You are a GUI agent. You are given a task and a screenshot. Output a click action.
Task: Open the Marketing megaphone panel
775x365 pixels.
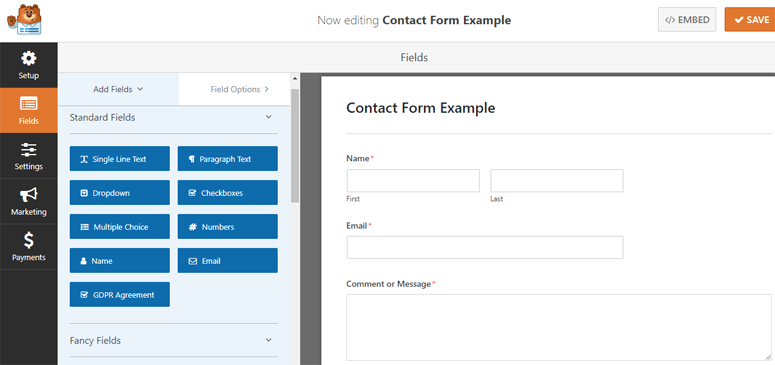point(29,201)
